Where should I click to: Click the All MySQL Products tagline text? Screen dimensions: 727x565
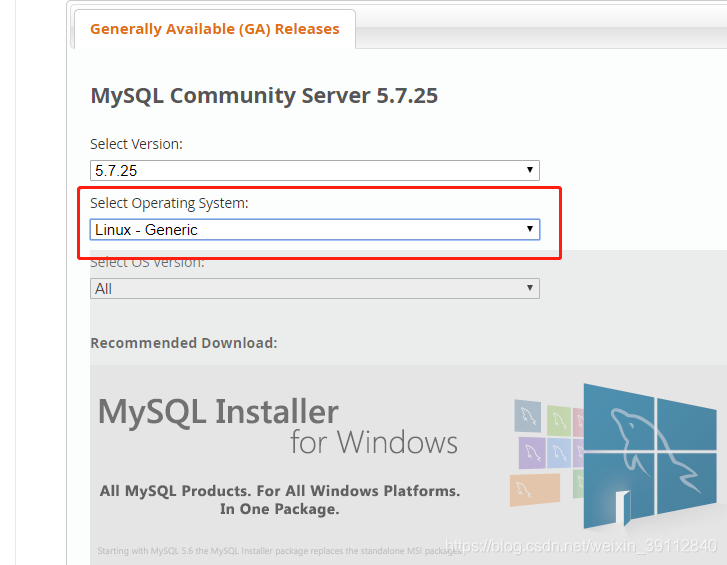pos(280,500)
